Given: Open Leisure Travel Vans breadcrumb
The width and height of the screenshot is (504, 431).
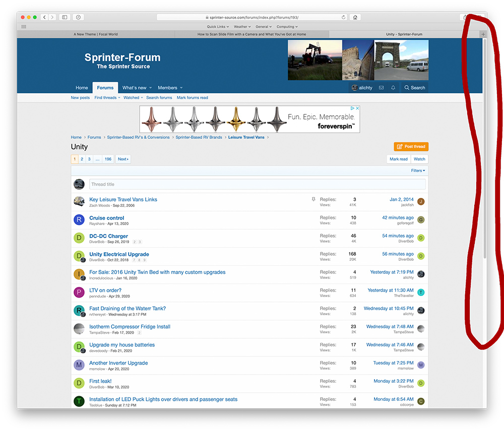Looking at the screenshot, I should tap(246, 137).
